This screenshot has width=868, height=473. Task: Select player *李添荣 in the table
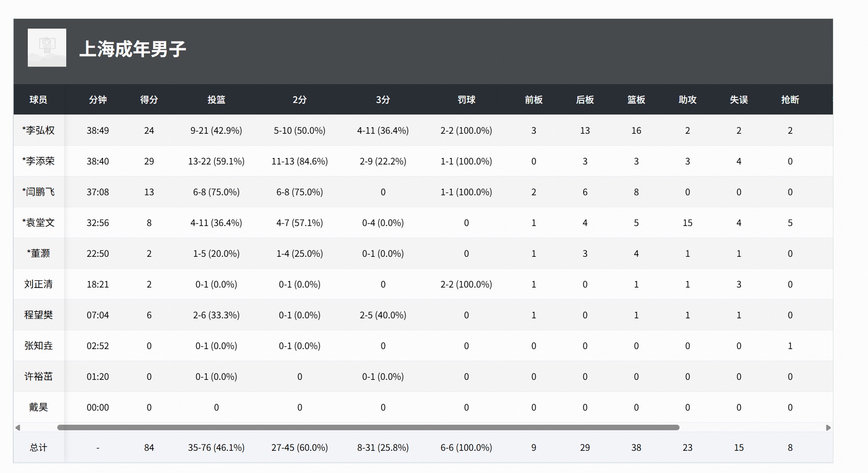pos(38,161)
